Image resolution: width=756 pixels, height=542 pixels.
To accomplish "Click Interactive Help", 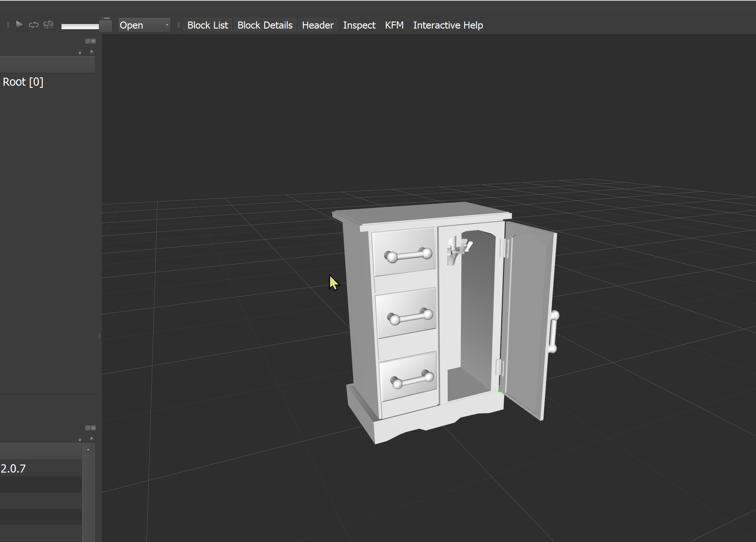I will pyautogui.click(x=448, y=25).
